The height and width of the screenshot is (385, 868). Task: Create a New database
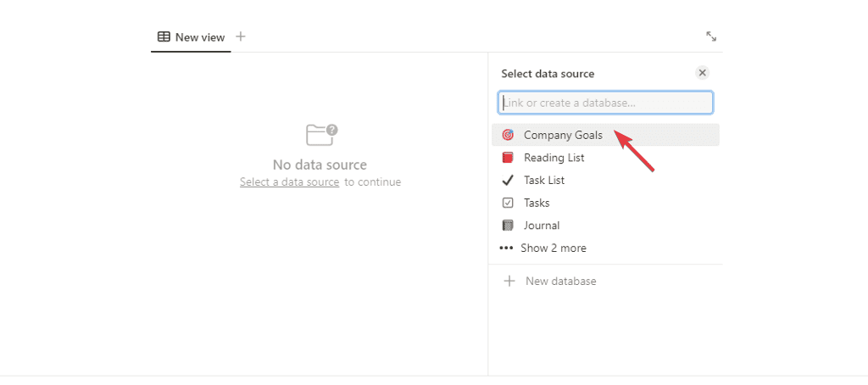coord(560,281)
